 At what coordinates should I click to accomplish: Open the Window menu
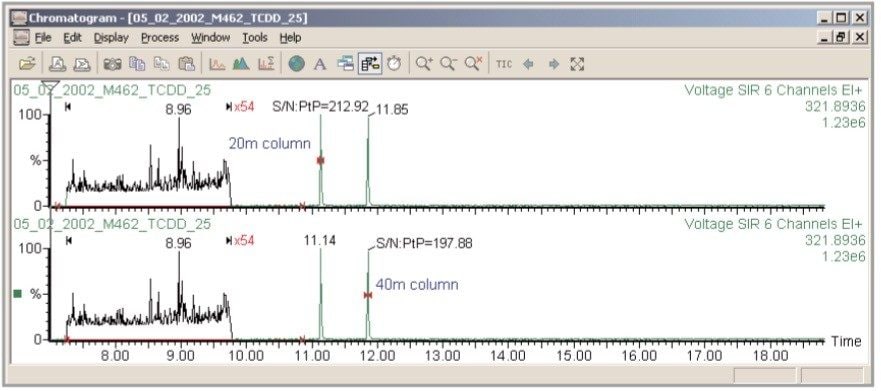coord(210,38)
